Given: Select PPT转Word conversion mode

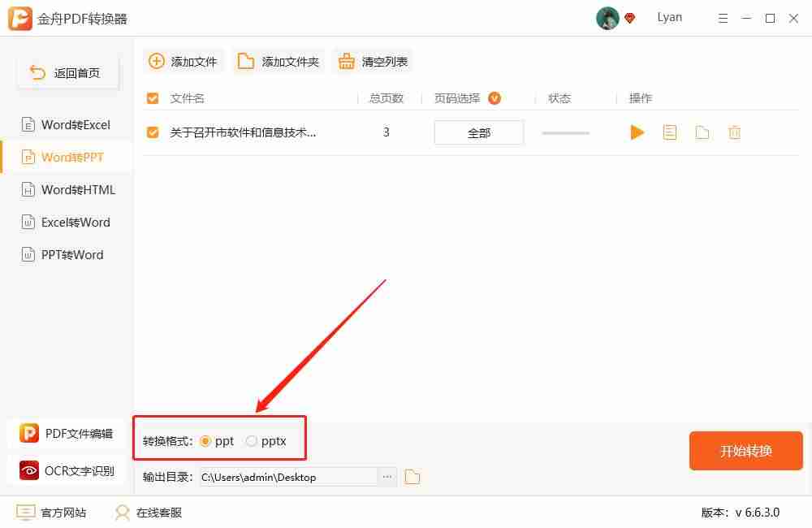Looking at the screenshot, I should [x=63, y=254].
